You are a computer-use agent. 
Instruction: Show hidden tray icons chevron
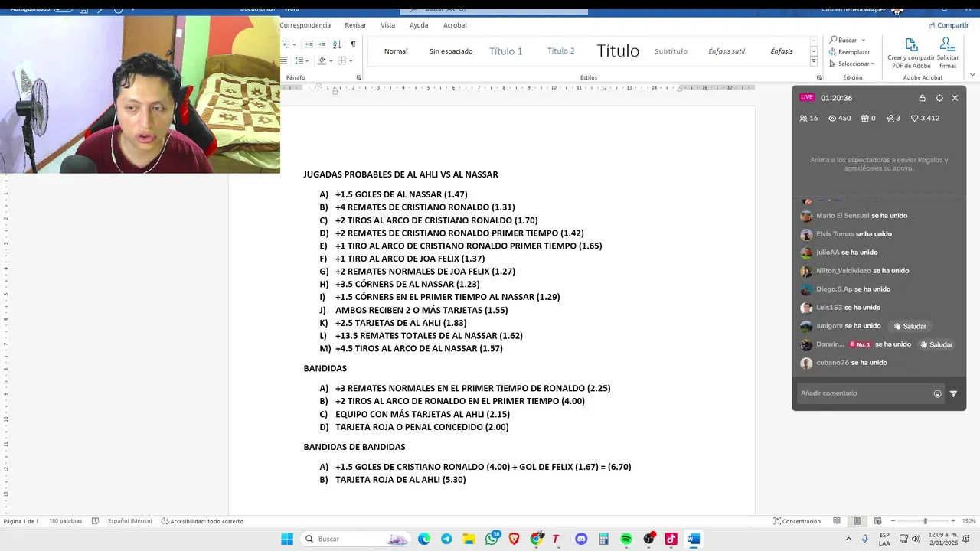tap(848, 539)
